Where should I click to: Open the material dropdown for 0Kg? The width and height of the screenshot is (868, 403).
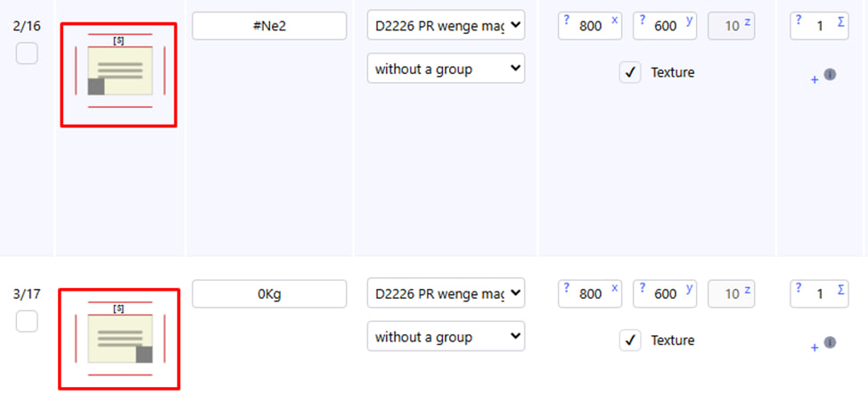(446, 293)
